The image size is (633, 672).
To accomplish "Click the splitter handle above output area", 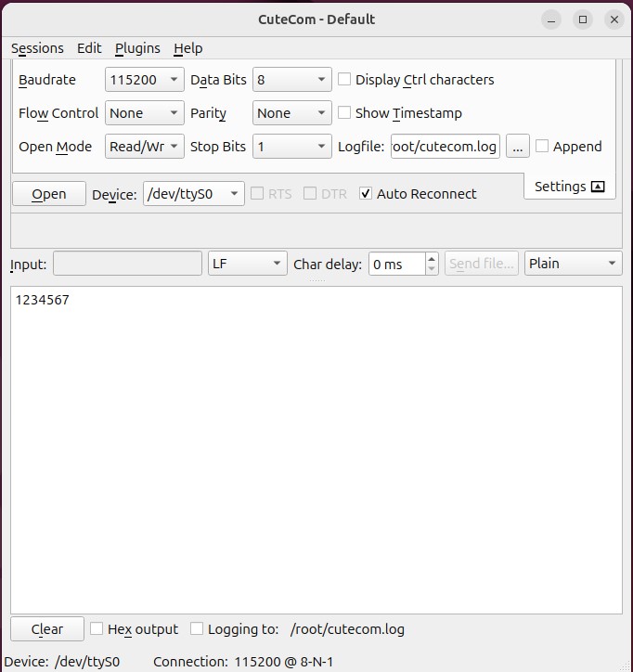I will (316, 280).
